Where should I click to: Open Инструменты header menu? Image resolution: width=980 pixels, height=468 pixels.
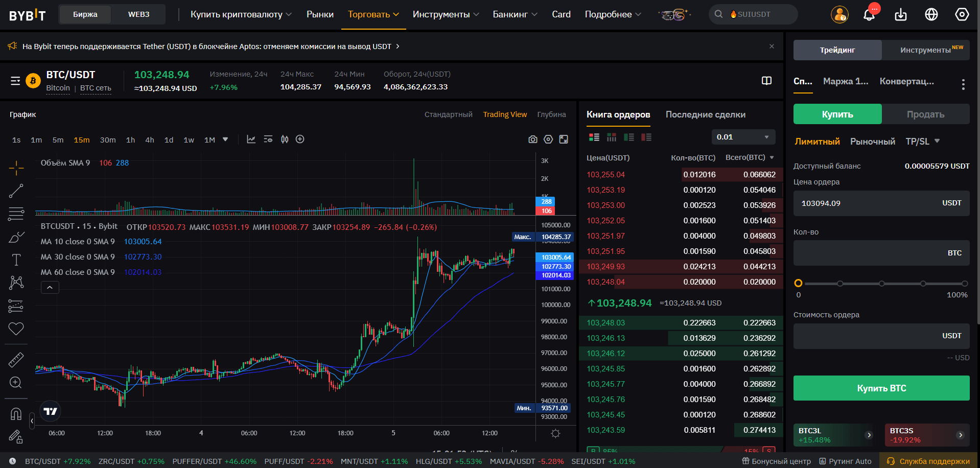pyautogui.click(x=446, y=14)
